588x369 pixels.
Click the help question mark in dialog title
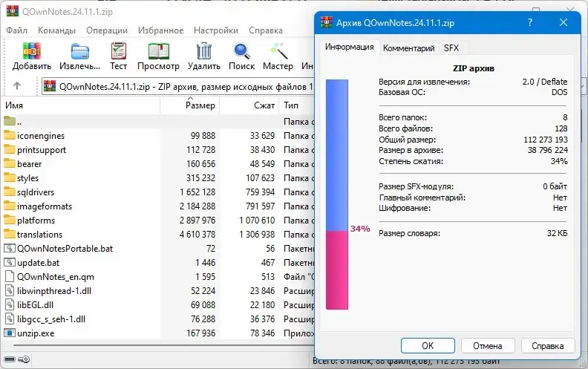click(530, 22)
